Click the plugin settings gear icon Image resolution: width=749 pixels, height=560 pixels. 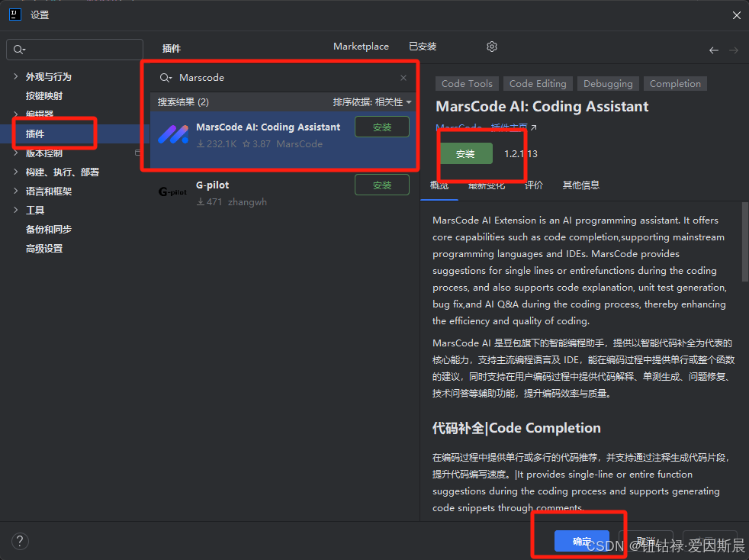[491, 47]
